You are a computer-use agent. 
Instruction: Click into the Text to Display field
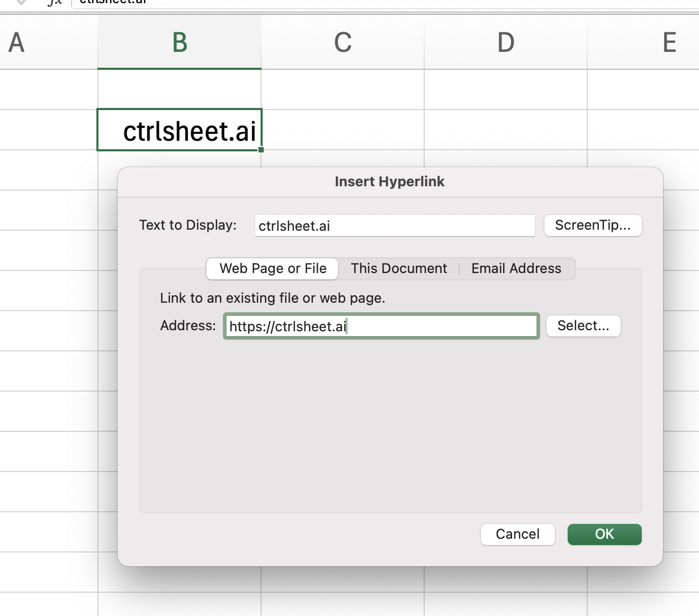tap(395, 226)
